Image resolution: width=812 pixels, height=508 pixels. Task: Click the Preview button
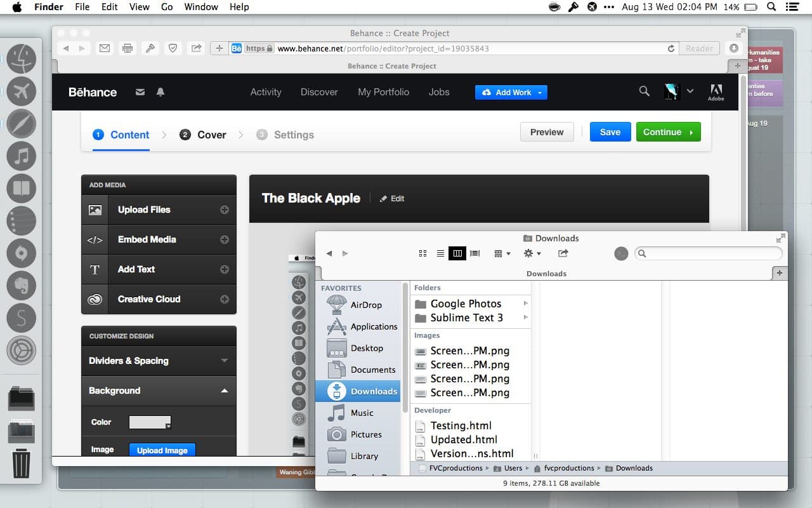[x=547, y=132]
